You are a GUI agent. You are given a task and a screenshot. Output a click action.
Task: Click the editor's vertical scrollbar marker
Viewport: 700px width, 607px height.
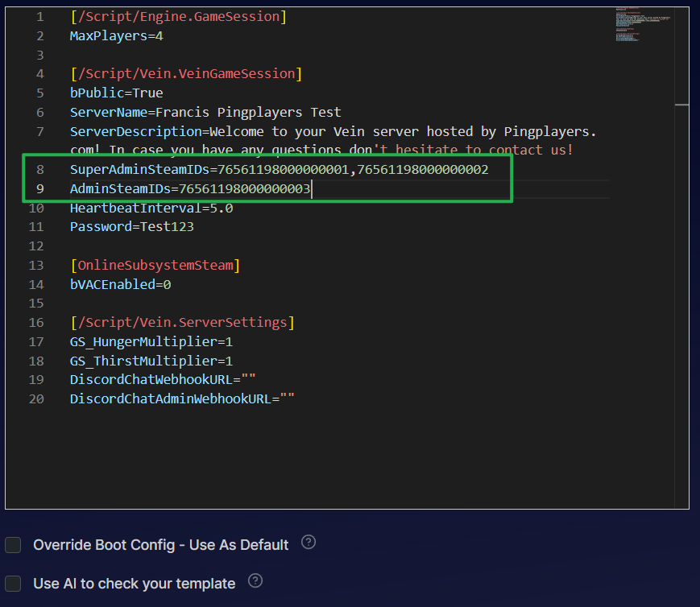[x=681, y=105]
